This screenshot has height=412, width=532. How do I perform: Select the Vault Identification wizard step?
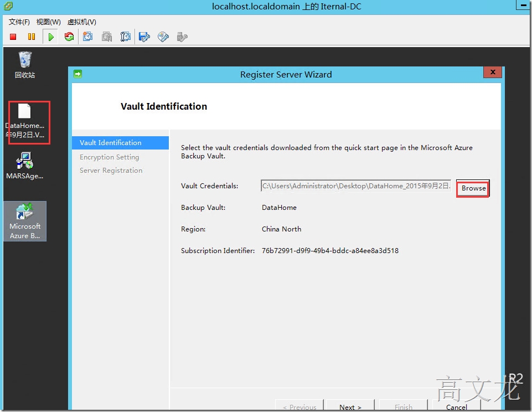point(121,142)
